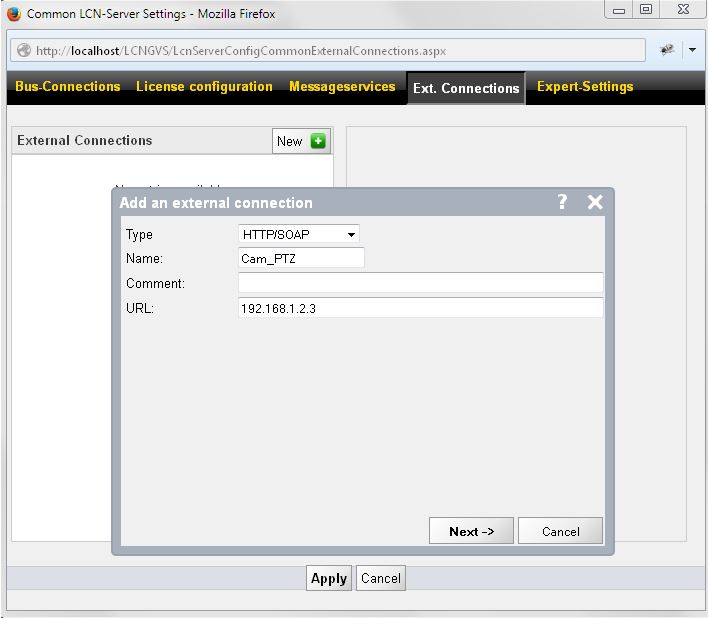Open the License configuration tab

[204, 87]
